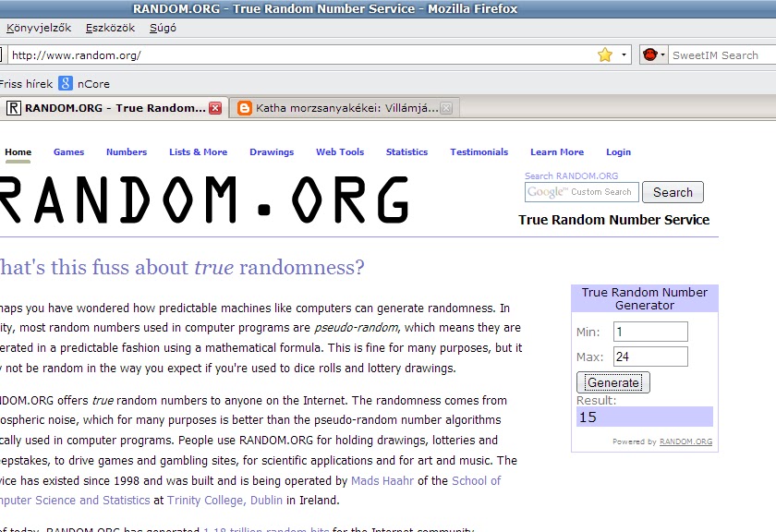Image resolution: width=776 pixels, height=532 pixels.
Task: Click the True Random Number Service text
Action: tap(613, 220)
